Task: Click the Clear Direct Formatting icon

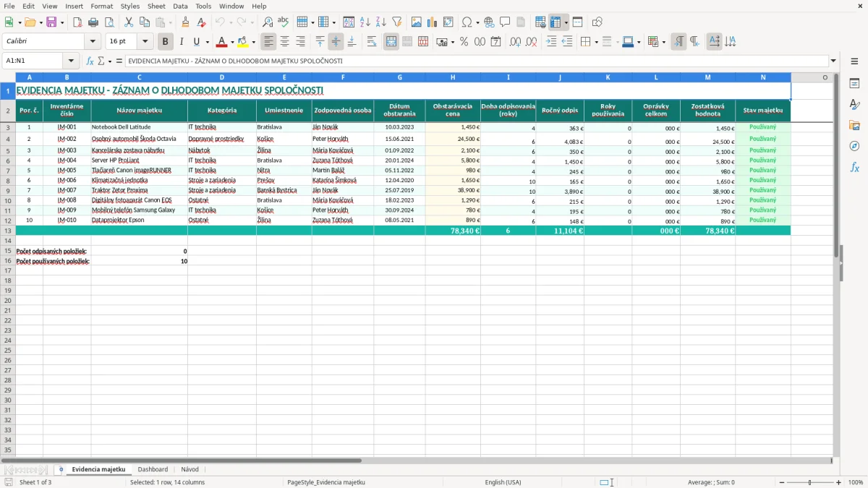Action: coord(201,22)
